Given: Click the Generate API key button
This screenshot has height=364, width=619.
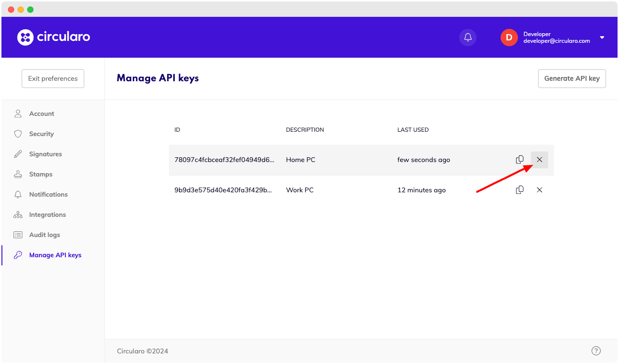Looking at the screenshot, I should point(572,78).
